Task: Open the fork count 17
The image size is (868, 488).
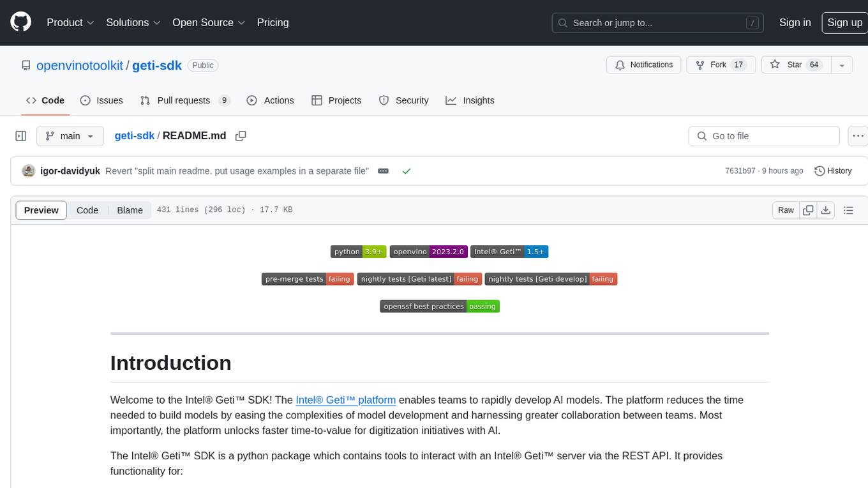Action: (738, 65)
